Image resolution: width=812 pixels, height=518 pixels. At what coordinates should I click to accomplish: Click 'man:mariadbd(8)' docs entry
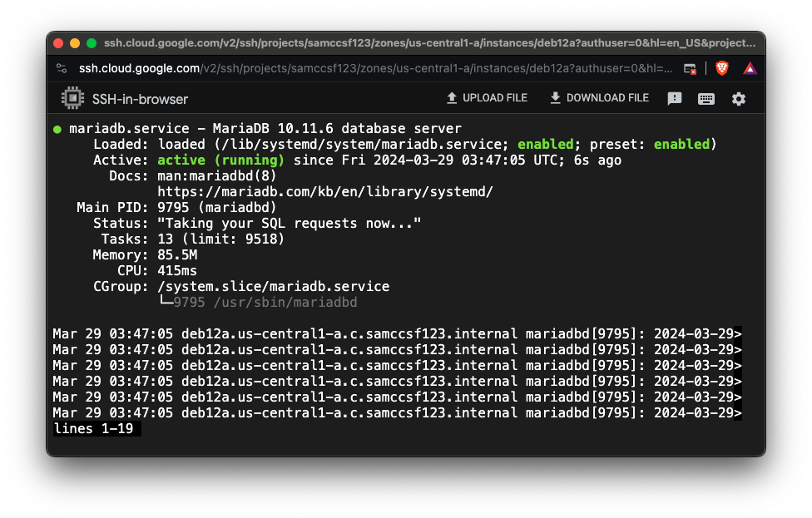point(217,176)
